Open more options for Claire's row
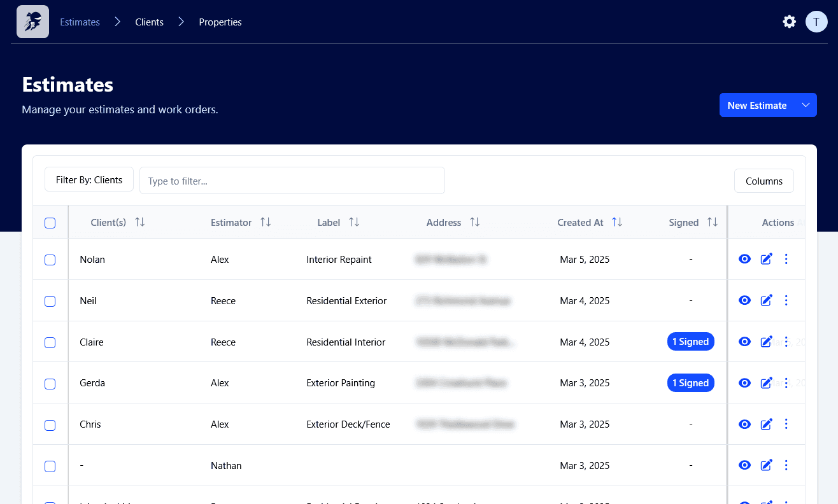 click(786, 342)
